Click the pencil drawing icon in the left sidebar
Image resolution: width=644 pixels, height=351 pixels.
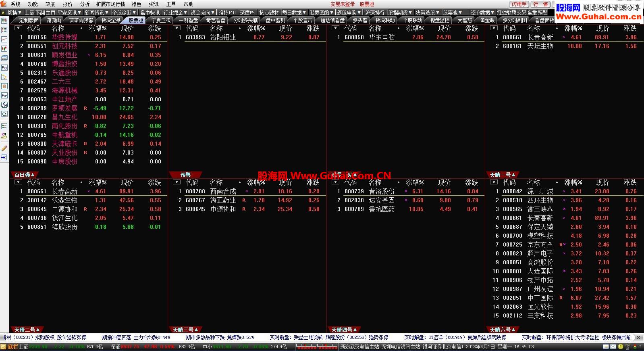click(4, 148)
